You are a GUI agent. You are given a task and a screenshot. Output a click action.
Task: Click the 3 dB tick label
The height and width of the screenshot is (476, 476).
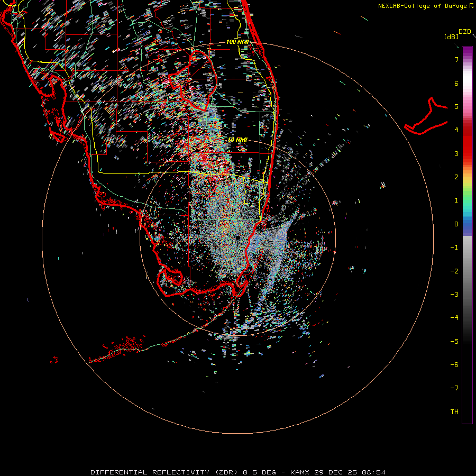(x=456, y=153)
